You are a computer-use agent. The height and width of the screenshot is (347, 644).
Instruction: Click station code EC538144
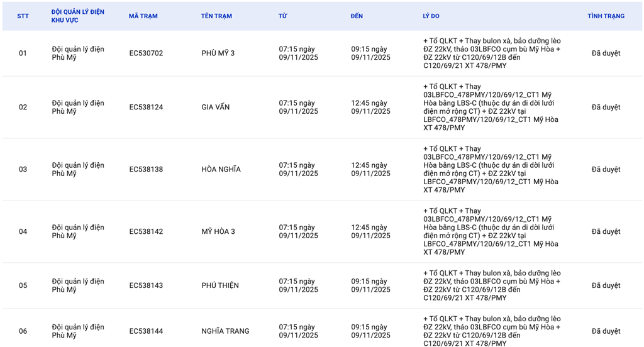pyautogui.click(x=146, y=331)
